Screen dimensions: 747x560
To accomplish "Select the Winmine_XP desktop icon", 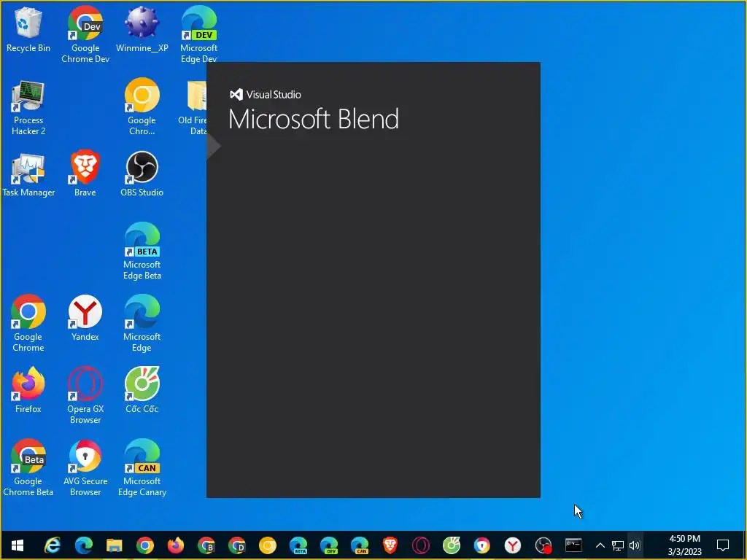I will (142, 29).
